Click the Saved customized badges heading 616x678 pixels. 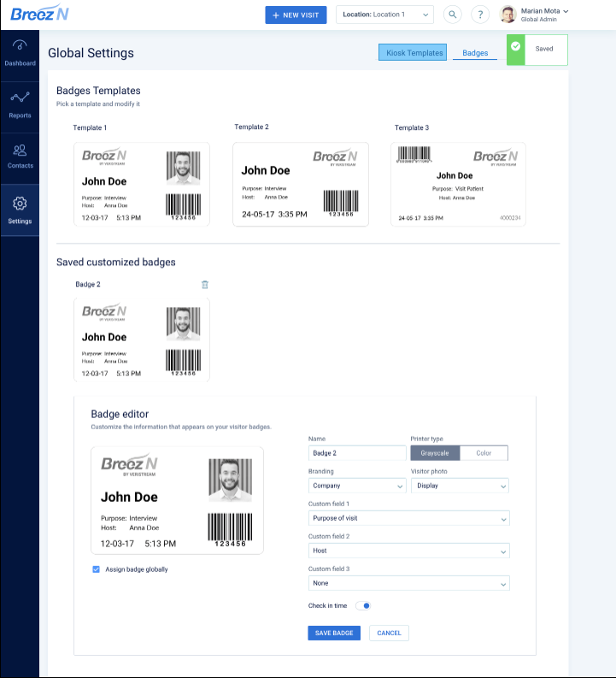tap(116, 262)
